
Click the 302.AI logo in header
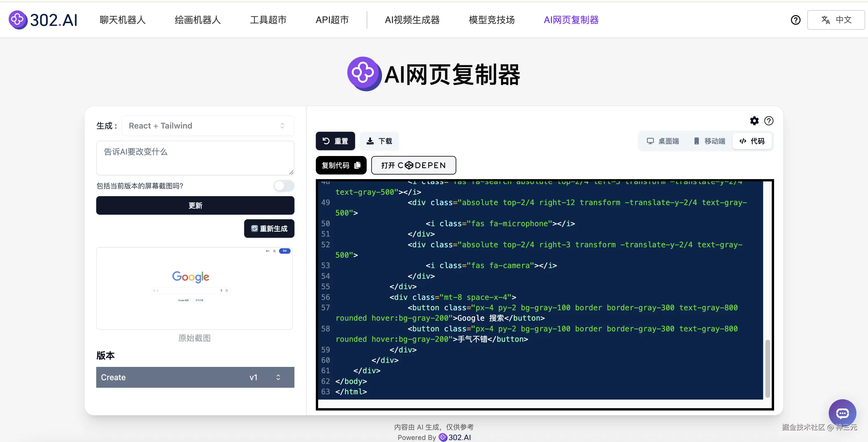43,20
